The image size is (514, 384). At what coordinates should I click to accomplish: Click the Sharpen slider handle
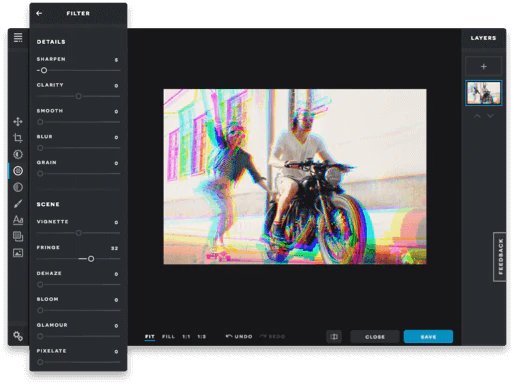click(44, 70)
